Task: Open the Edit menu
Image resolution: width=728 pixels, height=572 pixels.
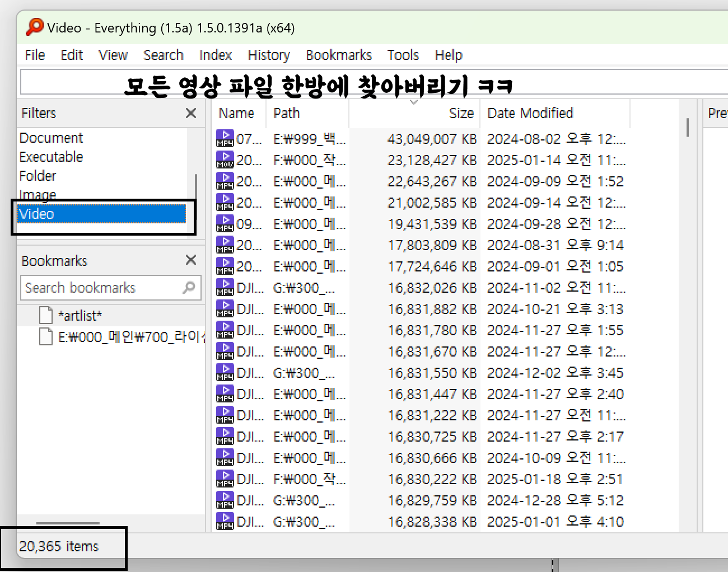Action: pos(72,55)
